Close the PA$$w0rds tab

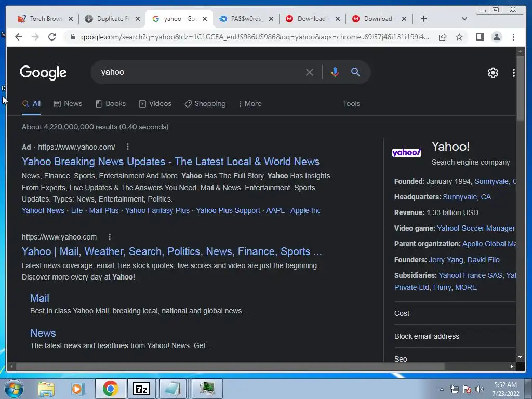point(271,19)
